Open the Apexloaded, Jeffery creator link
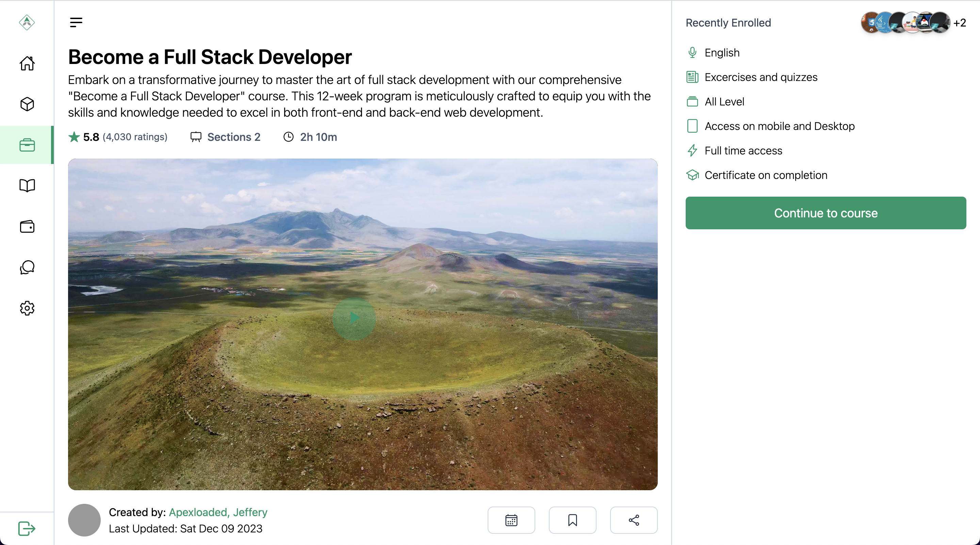 click(x=218, y=512)
